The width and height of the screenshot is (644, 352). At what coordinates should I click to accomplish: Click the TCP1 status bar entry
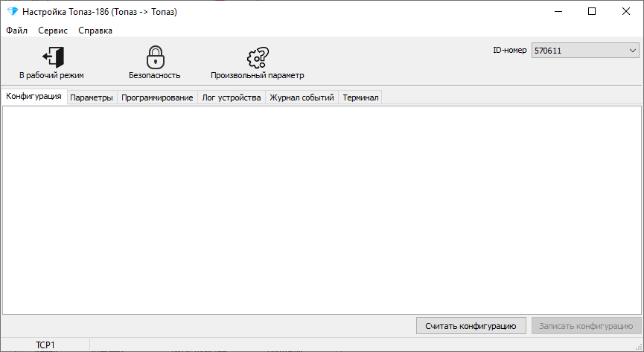pos(45,345)
